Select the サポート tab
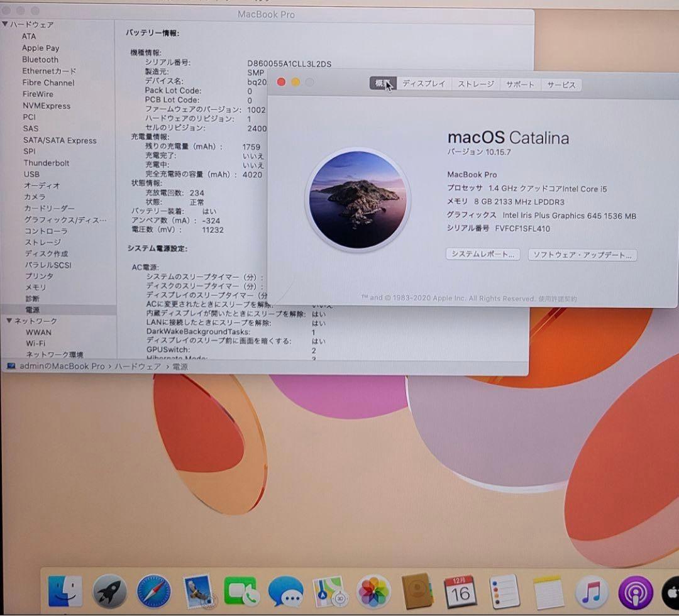Screen dimensions: 679x616 (x=520, y=84)
